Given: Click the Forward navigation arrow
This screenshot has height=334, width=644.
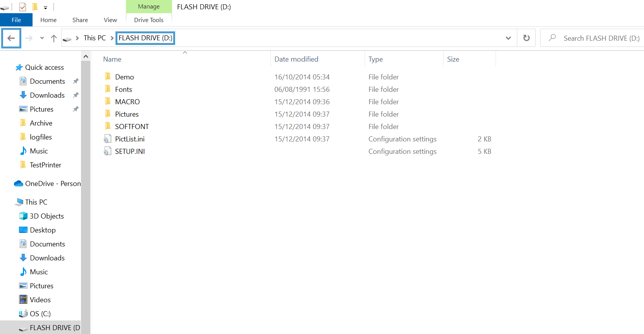Looking at the screenshot, I should [x=29, y=38].
